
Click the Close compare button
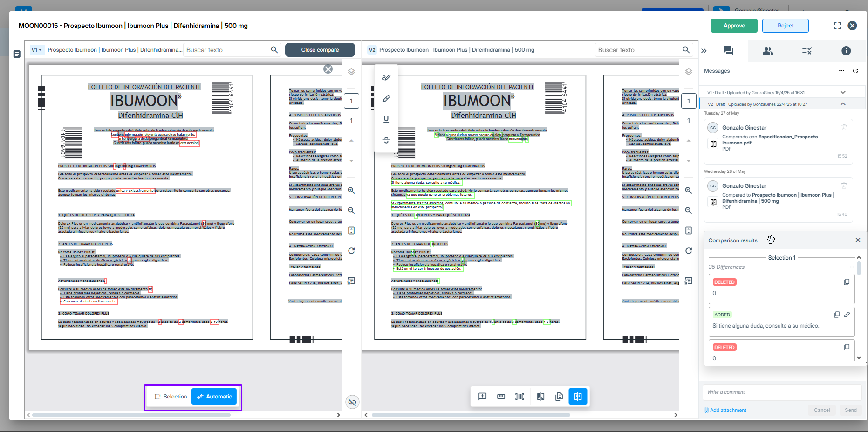pos(320,50)
